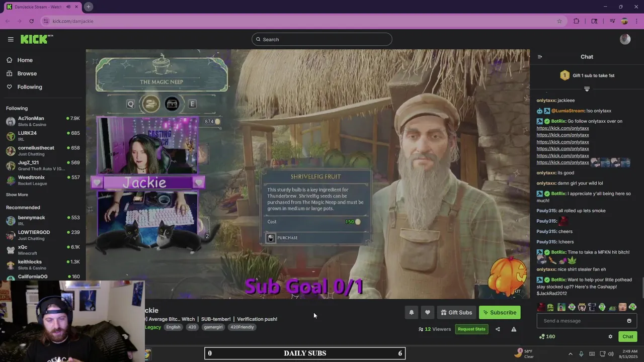Image resolution: width=644 pixels, height=362 pixels.
Task: Reload the page in the browser
Action: [31, 21]
